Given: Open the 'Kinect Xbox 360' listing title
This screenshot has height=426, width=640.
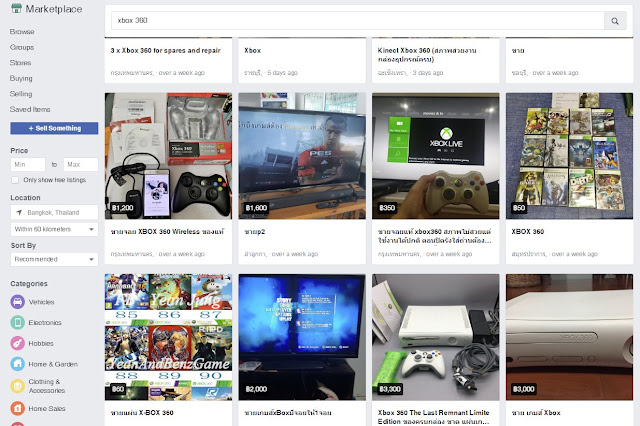Looking at the screenshot, I should click(x=427, y=55).
